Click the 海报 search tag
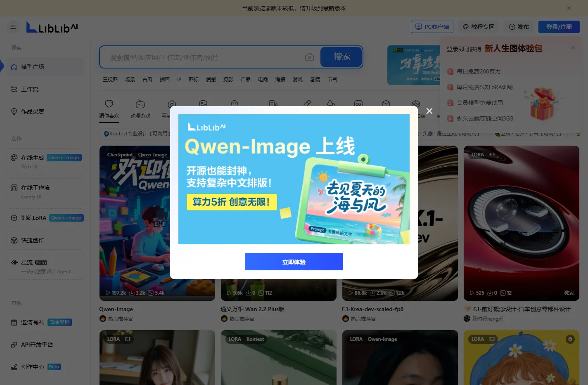The width and height of the screenshot is (588, 385). (280, 80)
